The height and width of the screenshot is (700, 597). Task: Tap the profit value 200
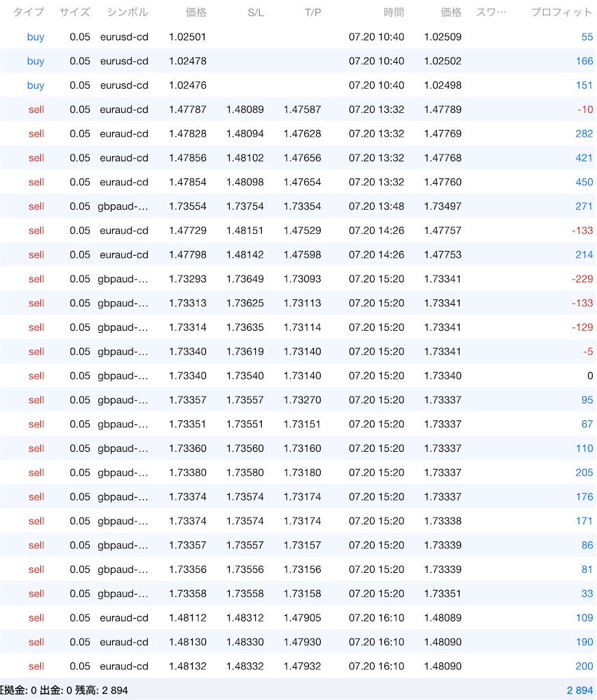[x=584, y=666]
